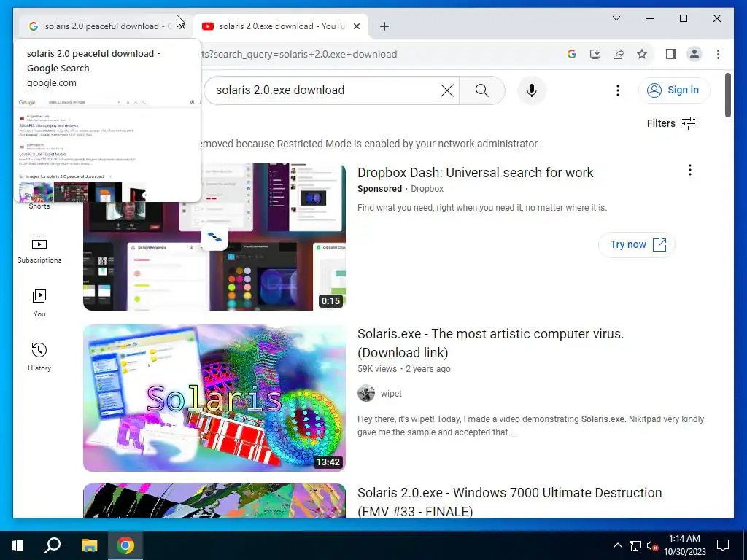Click the Google icon in the address bar

[x=572, y=54]
